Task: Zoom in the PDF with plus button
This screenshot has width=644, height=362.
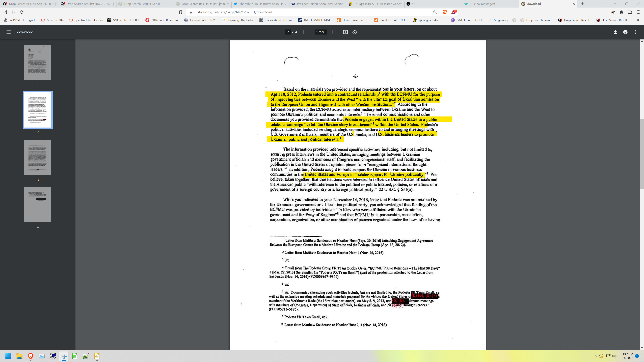Action: (332, 32)
